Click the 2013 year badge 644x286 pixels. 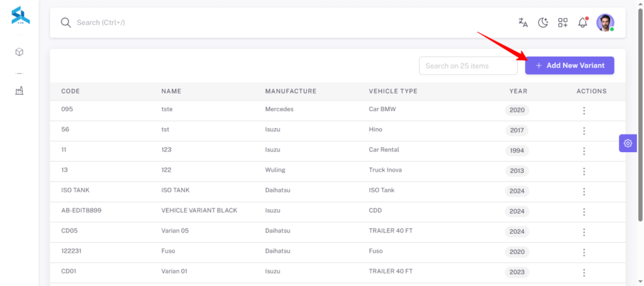pos(517,171)
